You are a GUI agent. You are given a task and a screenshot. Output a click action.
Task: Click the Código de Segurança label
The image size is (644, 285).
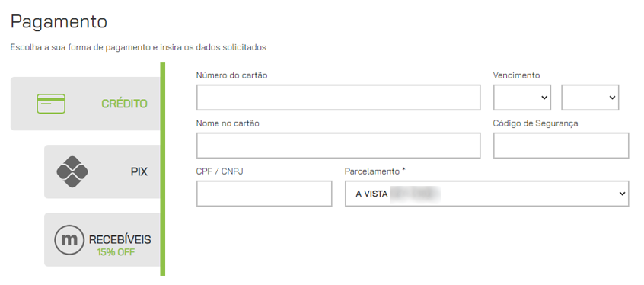536,123
